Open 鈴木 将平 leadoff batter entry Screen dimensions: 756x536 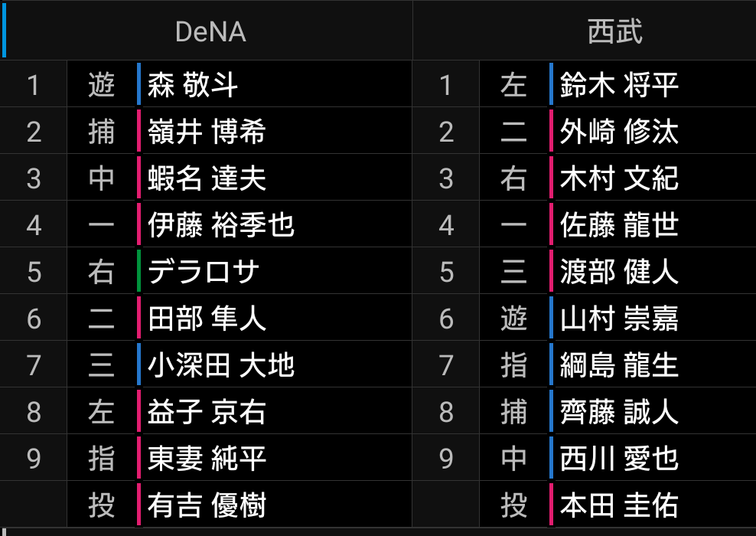coord(619,84)
